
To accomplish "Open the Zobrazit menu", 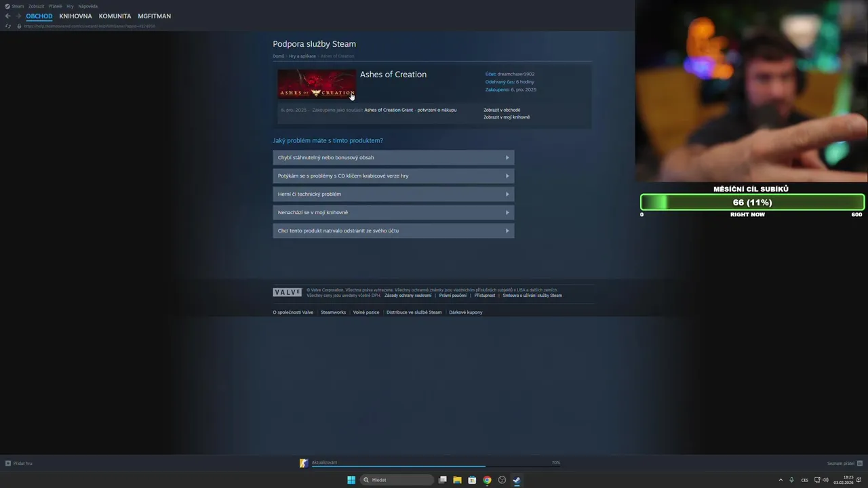I will tap(36, 6).
